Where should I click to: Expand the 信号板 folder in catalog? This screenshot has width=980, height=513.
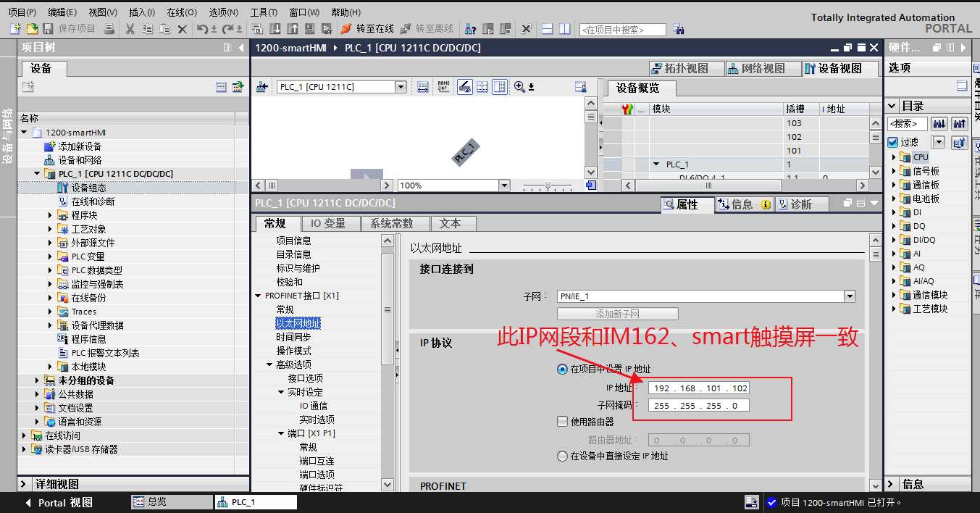pyautogui.click(x=893, y=171)
